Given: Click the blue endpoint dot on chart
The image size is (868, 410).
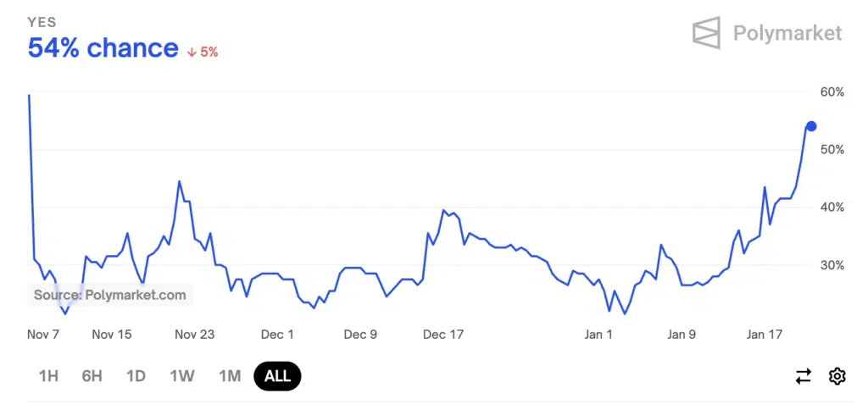Looking at the screenshot, I should [811, 126].
